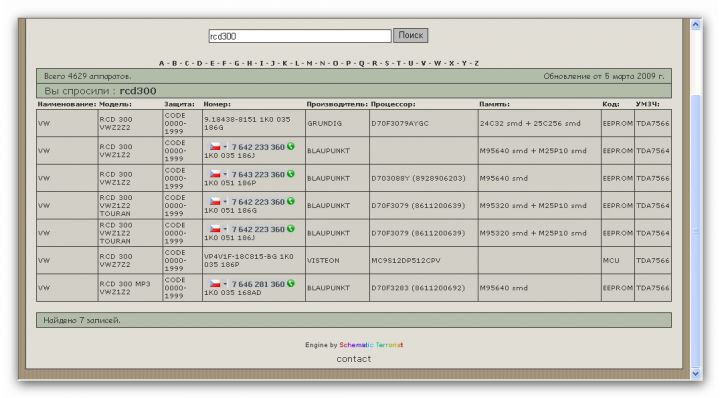Image resolution: width=720 pixels, height=398 pixels.
Task: Click the processor cell D70F3079AYGC
Action: pyautogui.click(x=423, y=123)
